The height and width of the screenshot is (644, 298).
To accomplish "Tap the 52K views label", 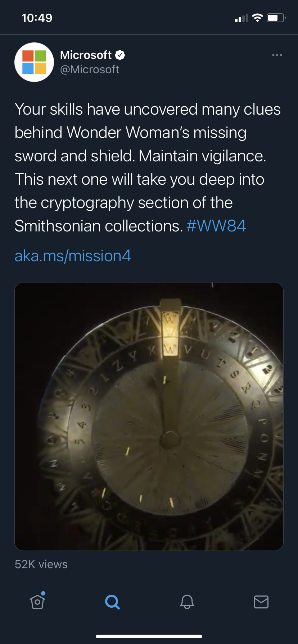I will (x=41, y=564).
